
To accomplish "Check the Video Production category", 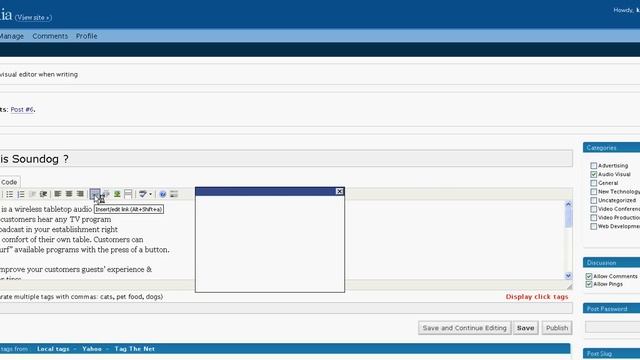I will pos(593,218).
